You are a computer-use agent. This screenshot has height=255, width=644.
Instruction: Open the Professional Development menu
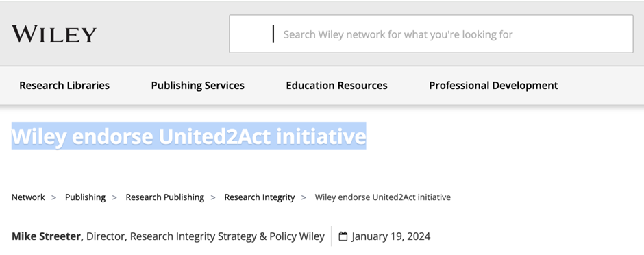click(x=493, y=86)
